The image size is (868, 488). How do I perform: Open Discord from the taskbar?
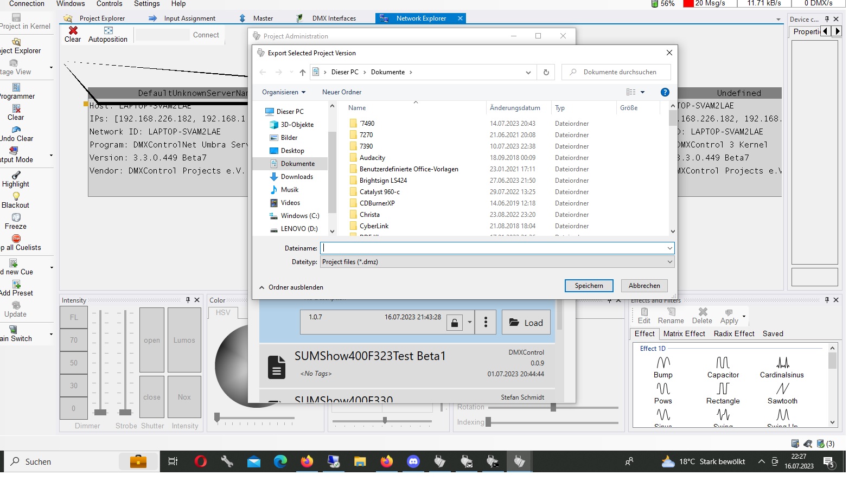[413, 461]
